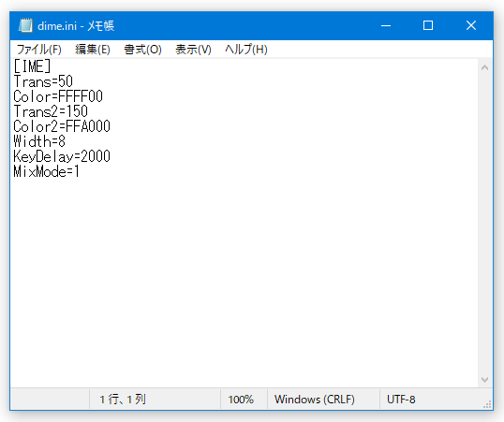Click the scrollbar up arrow

tap(484, 67)
